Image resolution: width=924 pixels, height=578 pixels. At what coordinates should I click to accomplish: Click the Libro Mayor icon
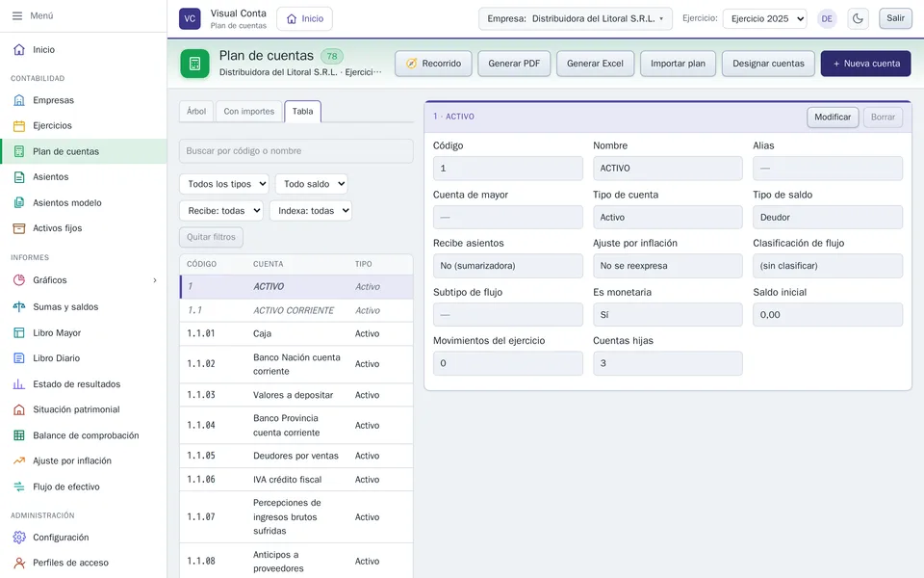pyautogui.click(x=19, y=332)
